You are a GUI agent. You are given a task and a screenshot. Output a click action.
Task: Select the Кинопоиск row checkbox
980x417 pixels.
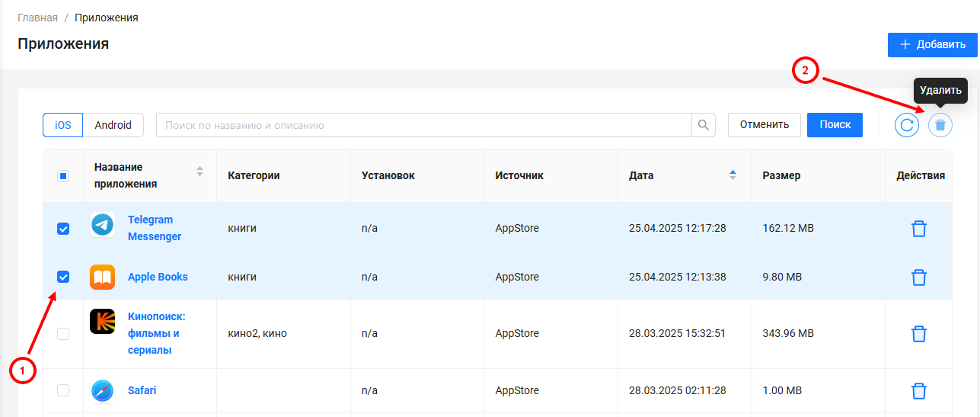click(x=63, y=333)
